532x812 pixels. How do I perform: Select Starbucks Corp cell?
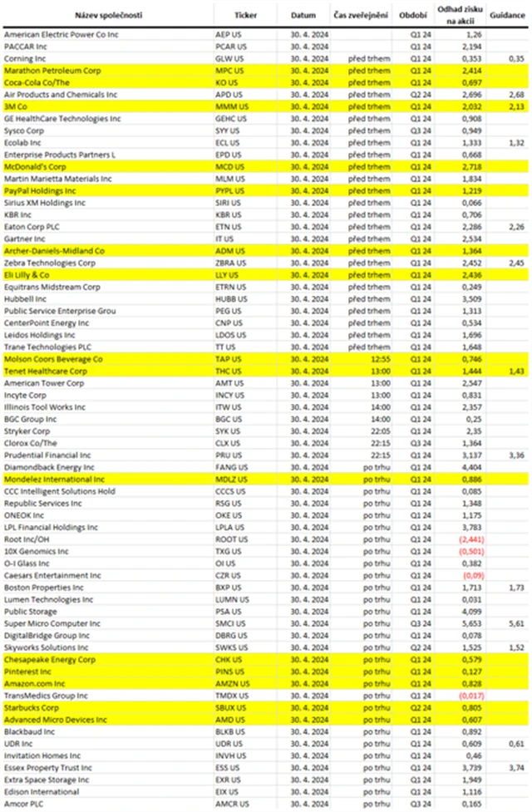pyautogui.click(x=31, y=708)
